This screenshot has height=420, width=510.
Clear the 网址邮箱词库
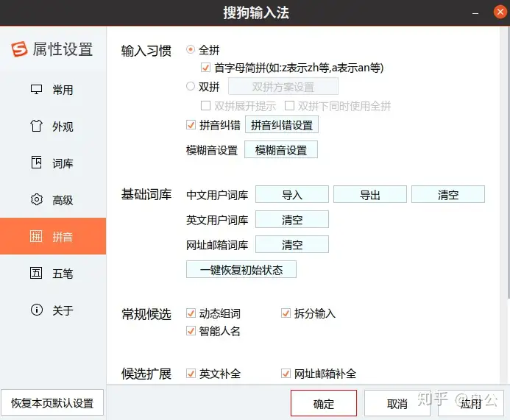pyautogui.click(x=292, y=244)
